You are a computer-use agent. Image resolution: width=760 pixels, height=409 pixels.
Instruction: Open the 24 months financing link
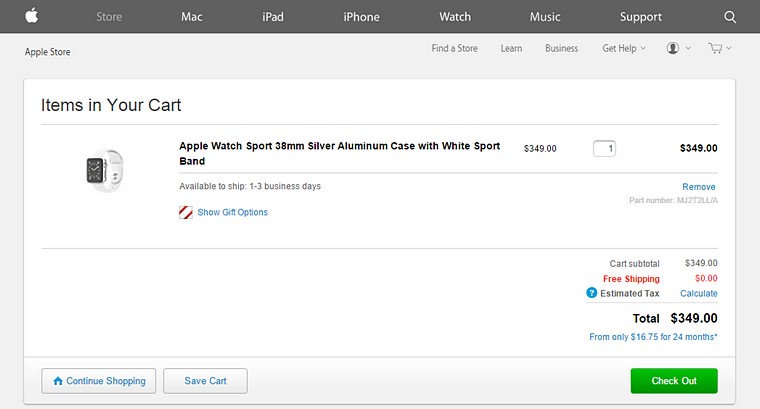pos(653,337)
